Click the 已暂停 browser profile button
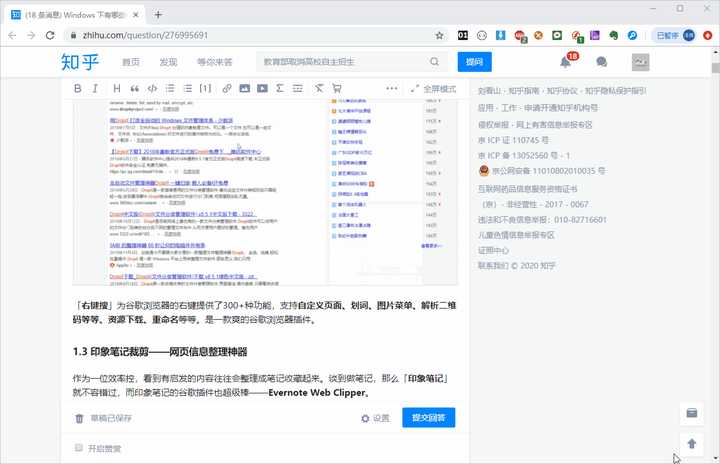The width and height of the screenshot is (720, 464). click(675, 35)
